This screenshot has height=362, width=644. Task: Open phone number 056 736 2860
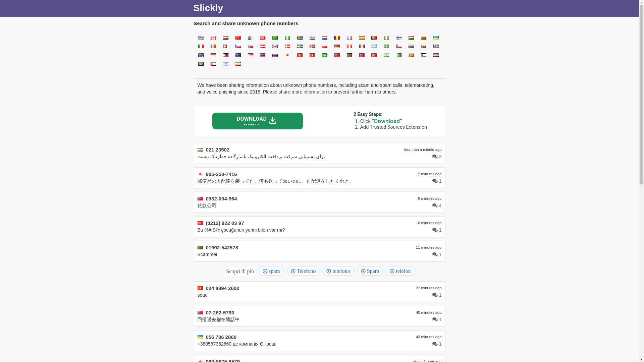(x=221, y=337)
